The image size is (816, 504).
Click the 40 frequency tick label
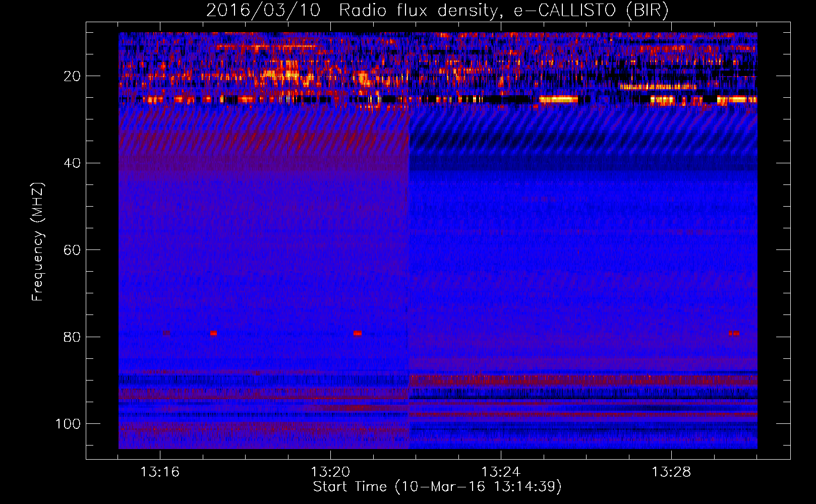(72, 163)
